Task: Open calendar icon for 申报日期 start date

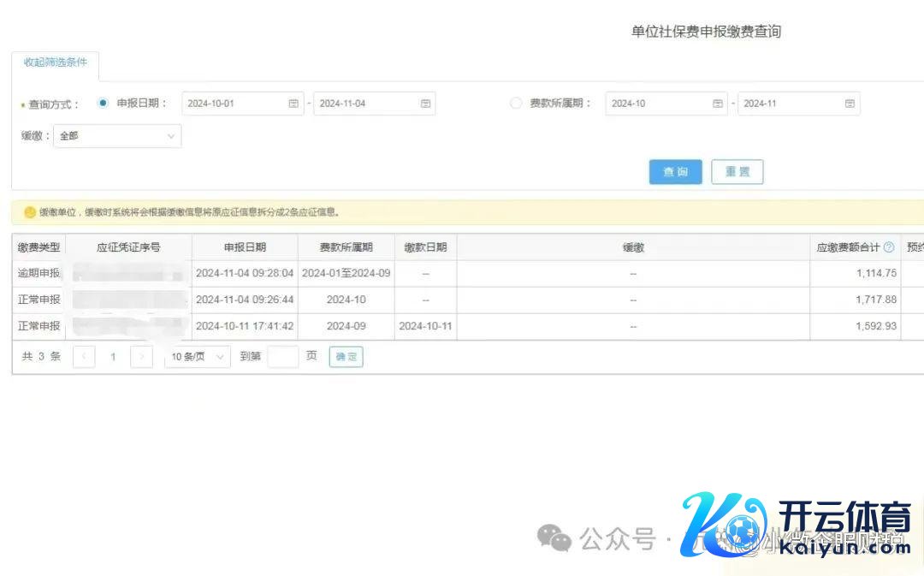Action: click(293, 104)
